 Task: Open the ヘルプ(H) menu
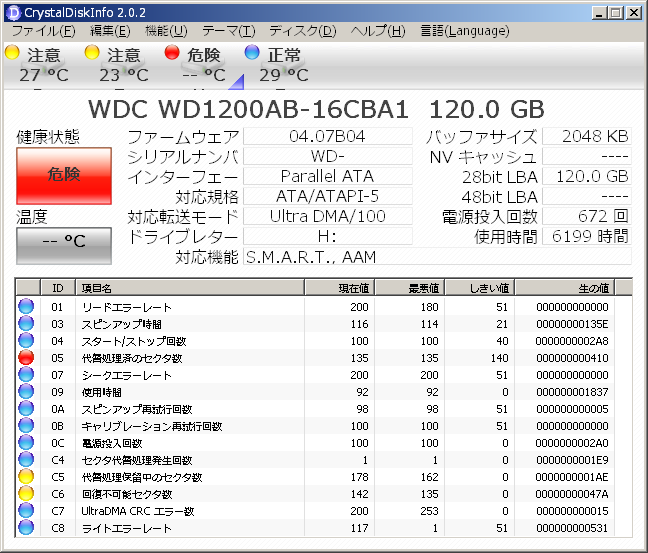pos(378,31)
